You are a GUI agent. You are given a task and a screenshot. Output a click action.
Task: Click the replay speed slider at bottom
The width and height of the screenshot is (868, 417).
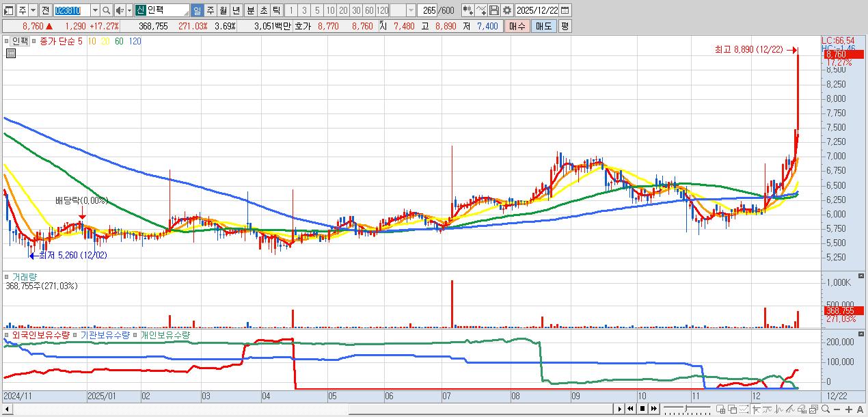[687, 409]
